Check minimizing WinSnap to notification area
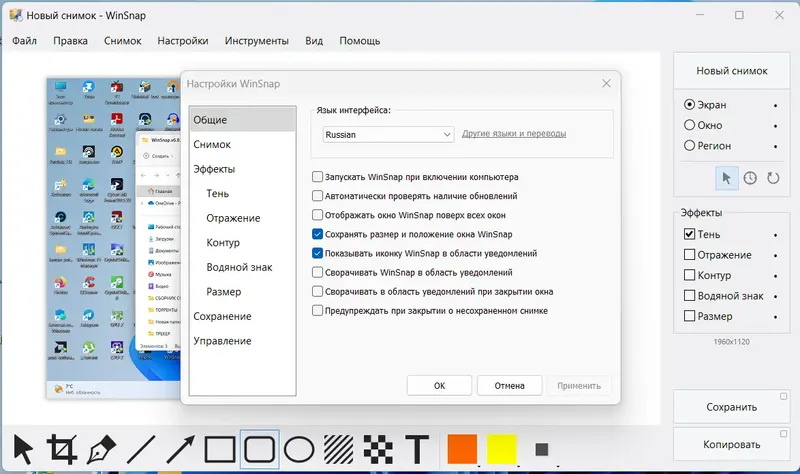 click(317, 272)
